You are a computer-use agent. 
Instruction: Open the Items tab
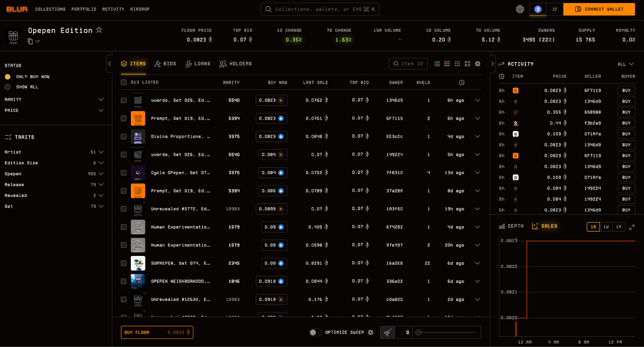pyautogui.click(x=133, y=64)
